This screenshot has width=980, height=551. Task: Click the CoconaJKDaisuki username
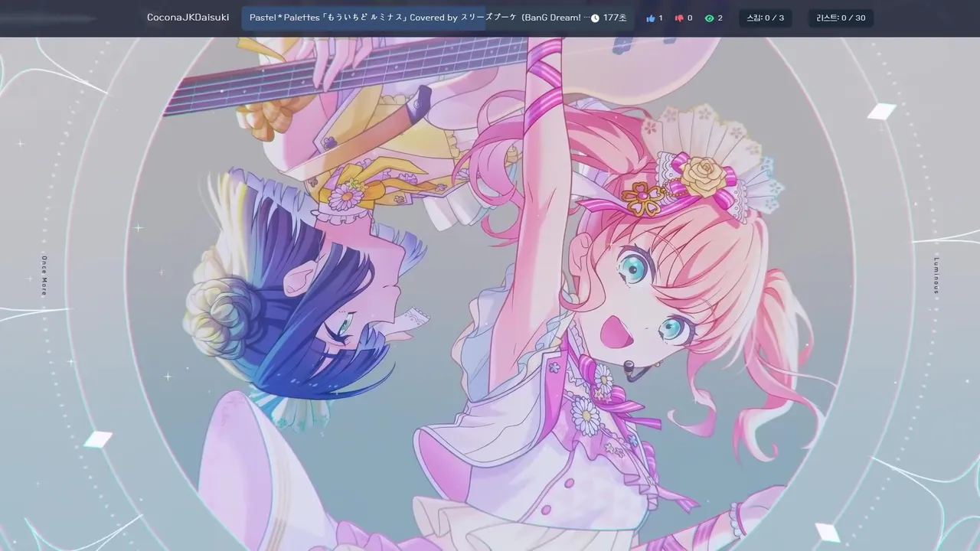(188, 18)
